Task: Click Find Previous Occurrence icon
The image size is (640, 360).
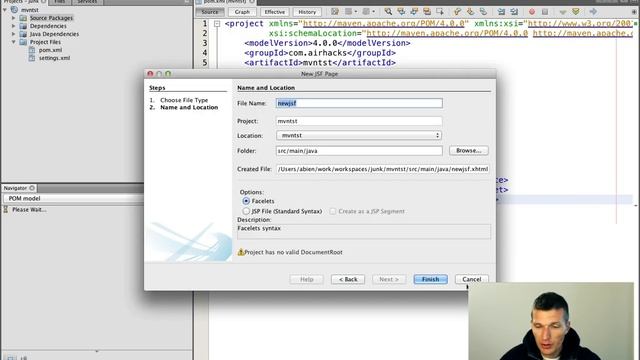Action: click(401, 12)
